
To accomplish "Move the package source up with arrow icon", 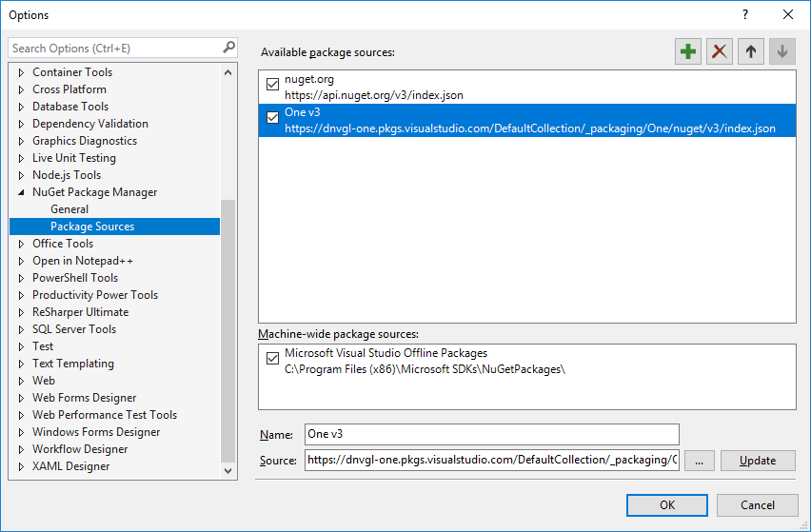I will (751, 51).
